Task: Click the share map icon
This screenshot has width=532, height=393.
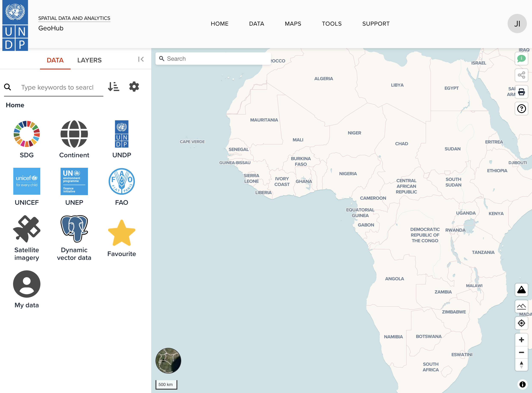Action: pyautogui.click(x=521, y=75)
